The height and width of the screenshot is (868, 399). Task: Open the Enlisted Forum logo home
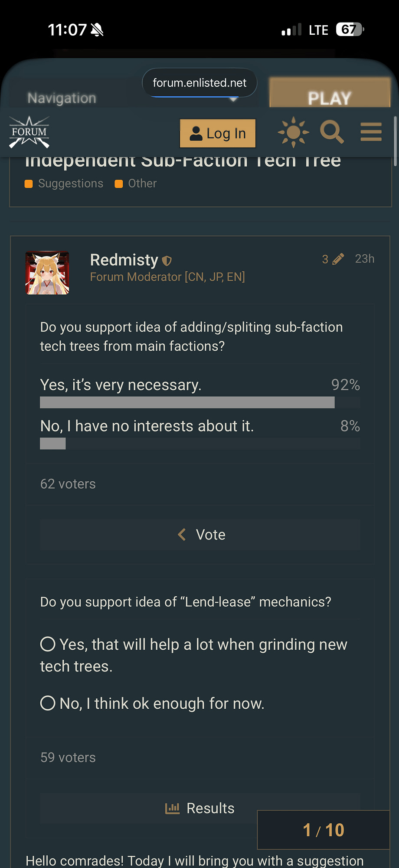[29, 132]
